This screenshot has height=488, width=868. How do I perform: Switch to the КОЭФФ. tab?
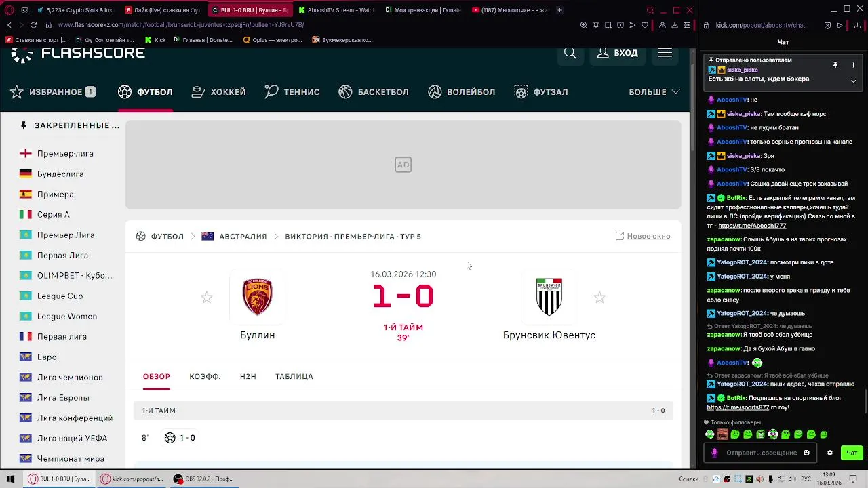click(205, 376)
